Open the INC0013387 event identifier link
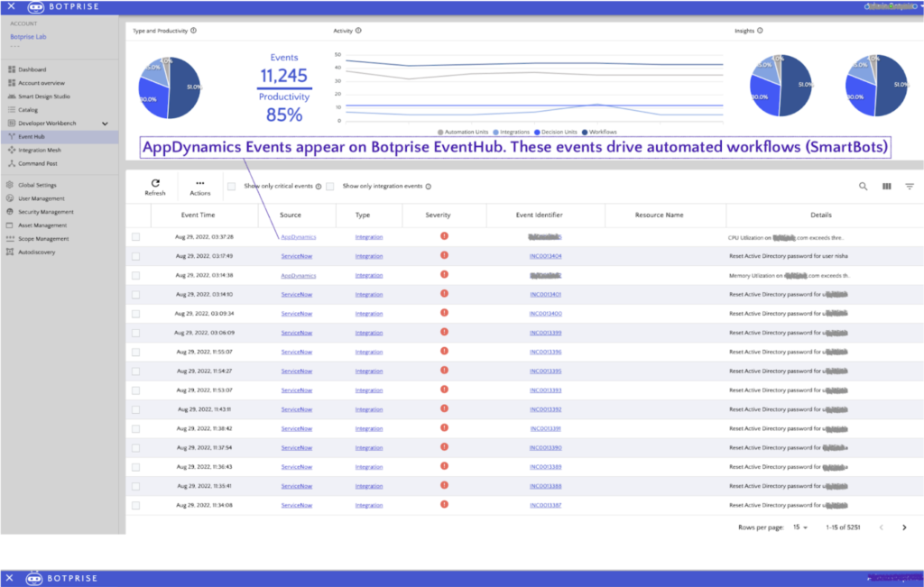Screen dimensions: 924x587 [x=545, y=505]
